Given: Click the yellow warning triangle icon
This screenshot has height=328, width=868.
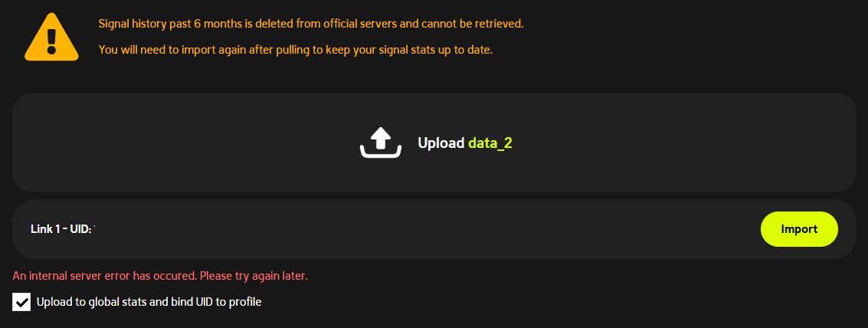Looking at the screenshot, I should [51, 38].
